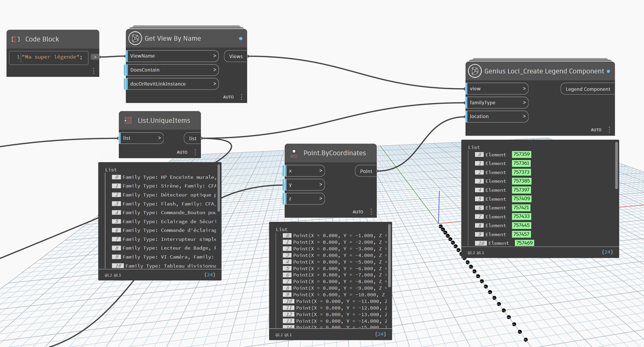Expand familyType input port chevron
The width and height of the screenshot is (644, 347).
pos(524,102)
